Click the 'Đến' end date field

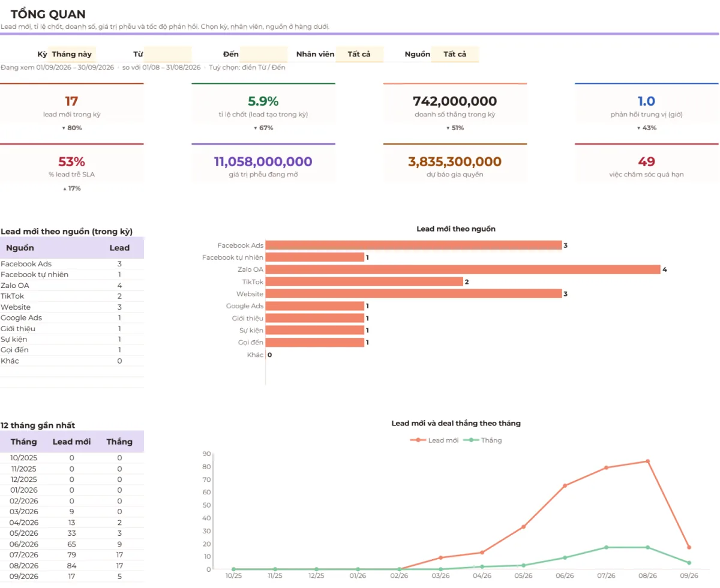(263, 54)
